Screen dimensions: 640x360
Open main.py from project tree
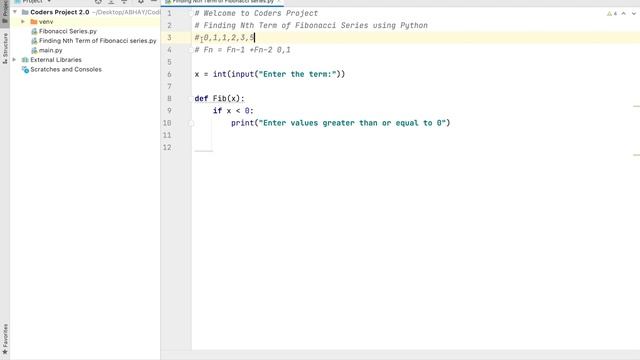(51, 50)
